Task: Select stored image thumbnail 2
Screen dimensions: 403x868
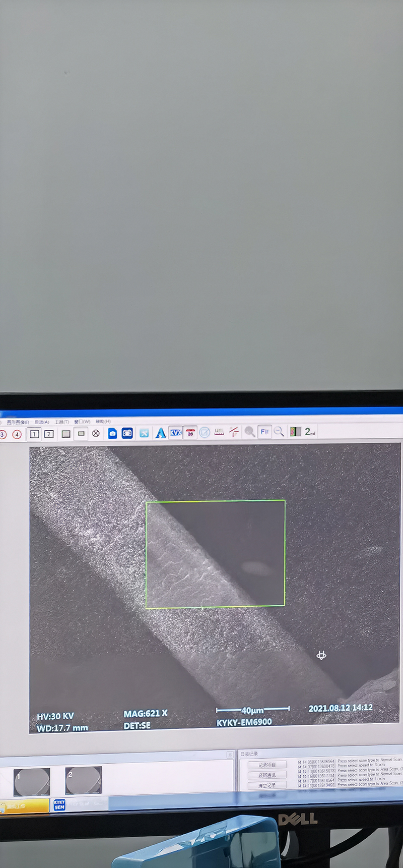Action: pyautogui.click(x=84, y=780)
